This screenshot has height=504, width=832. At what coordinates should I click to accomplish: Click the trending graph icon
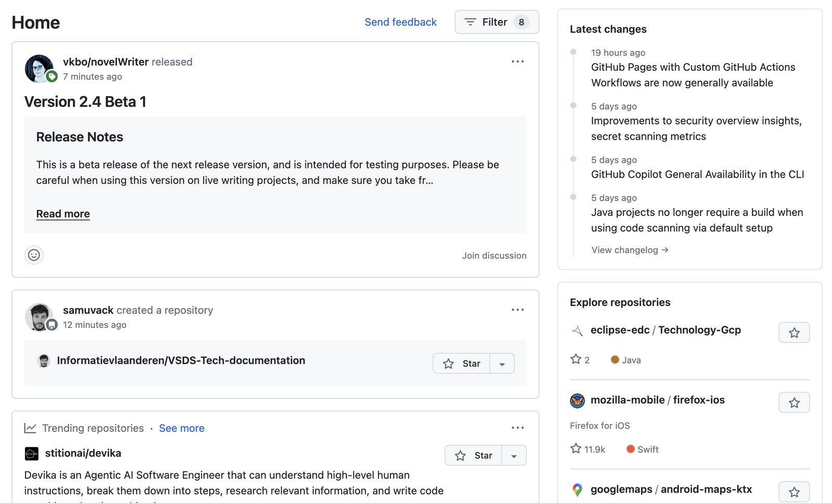pos(30,428)
